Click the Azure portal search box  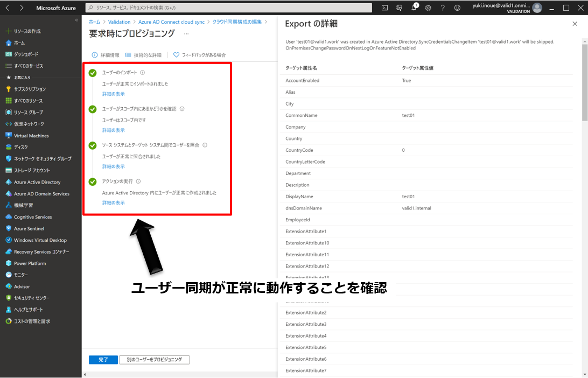pos(229,8)
